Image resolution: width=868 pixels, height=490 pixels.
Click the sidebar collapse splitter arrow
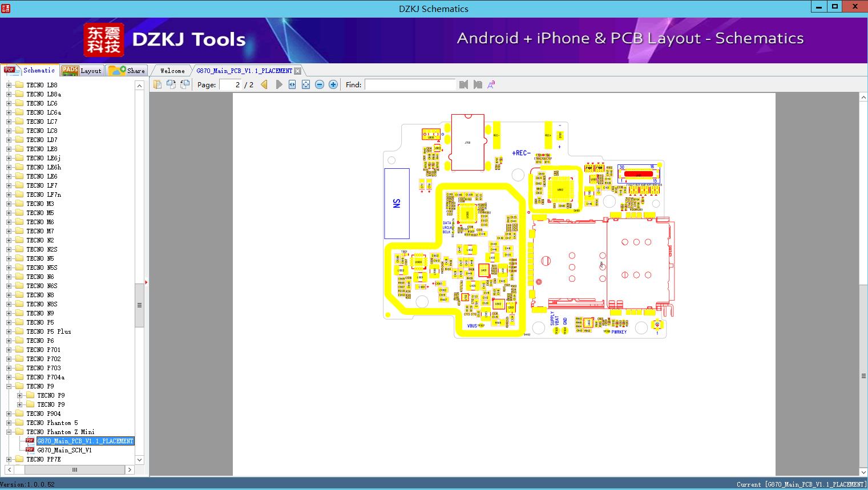pyautogui.click(x=146, y=282)
